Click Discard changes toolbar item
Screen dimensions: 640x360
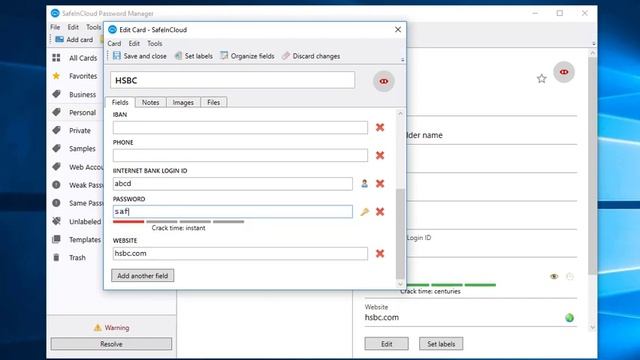[x=311, y=56]
